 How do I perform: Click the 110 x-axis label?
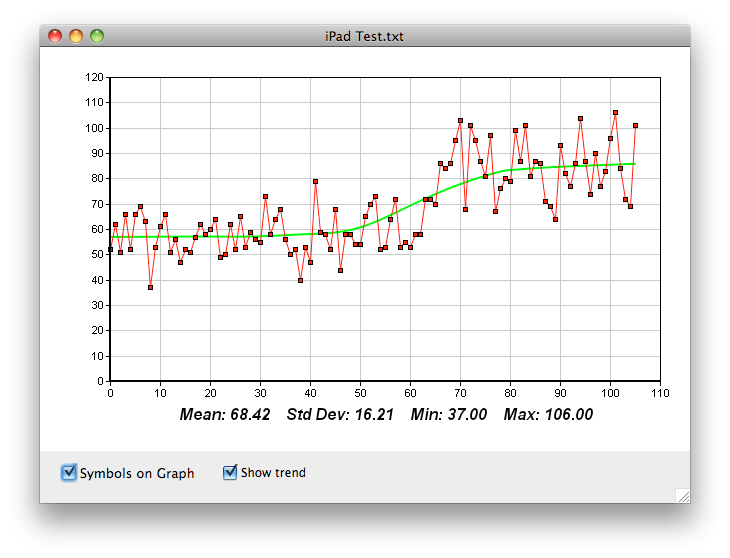pyautogui.click(x=660, y=393)
